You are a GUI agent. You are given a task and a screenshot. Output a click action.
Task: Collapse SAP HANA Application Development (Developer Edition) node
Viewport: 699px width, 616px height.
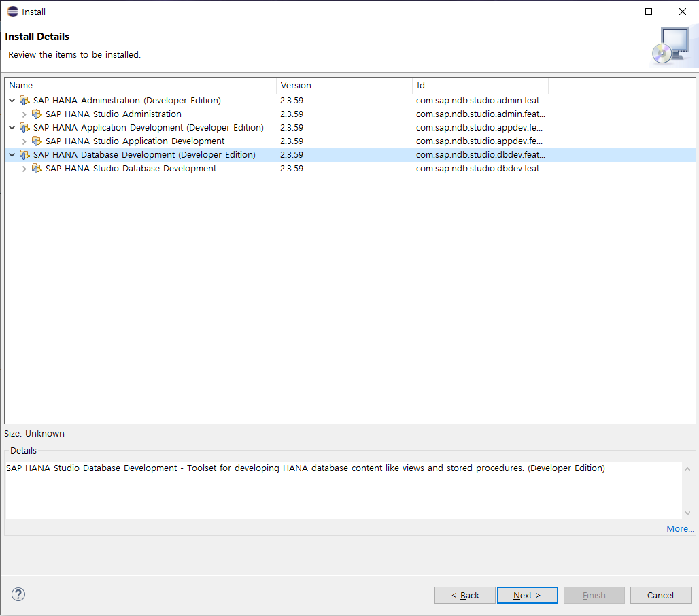12,128
